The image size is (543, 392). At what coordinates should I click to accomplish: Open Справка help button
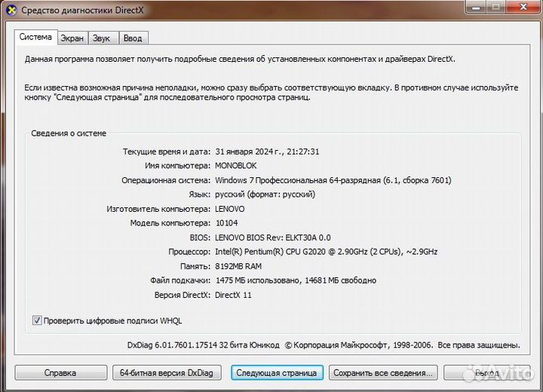60,372
